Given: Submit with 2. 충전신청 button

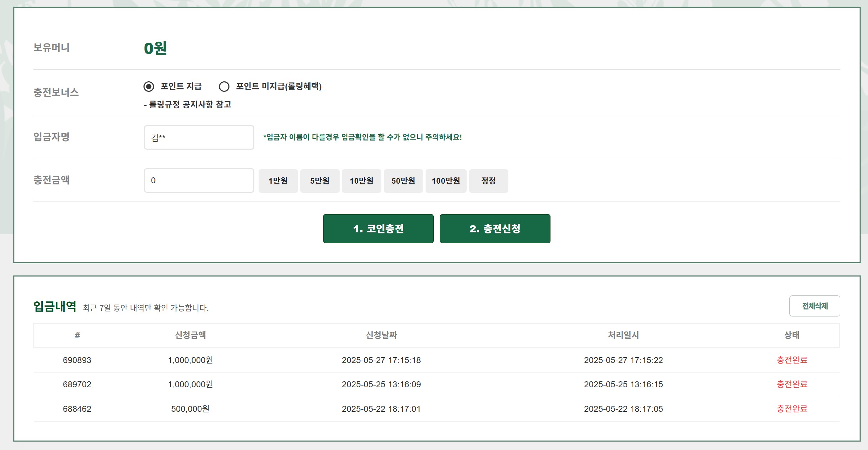Looking at the screenshot, I should [x=495, y=229].
